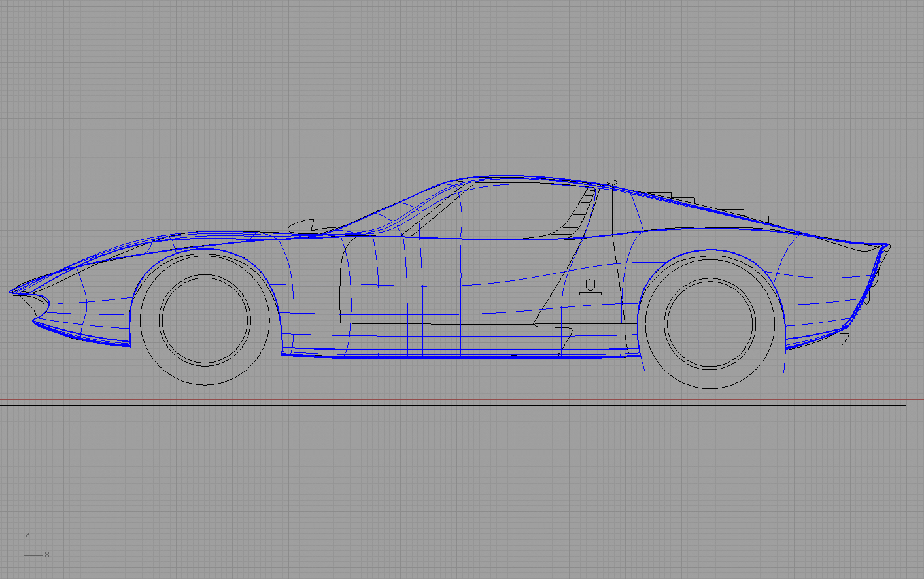This screenshot has width=924, height=579.
Task: Click the world axis icon showing z and x
Action: point(36,545)
